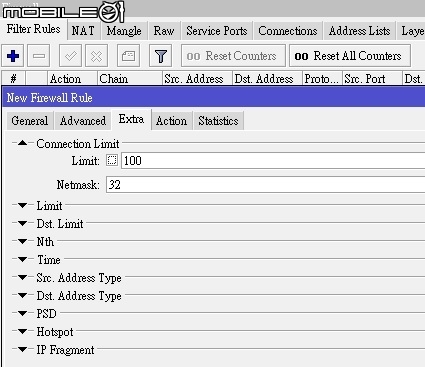Screen dimensions: 425x367
Task: Expand the Dst. Limit section
Action: [22, 223]
